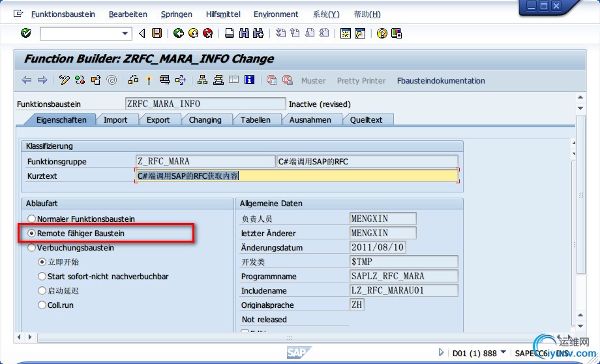This screenshot has height=364, width=600.
Task: Select Normaler Funktionsbaustein radio button
Action: pyautogui.click(x=31, y=219)
